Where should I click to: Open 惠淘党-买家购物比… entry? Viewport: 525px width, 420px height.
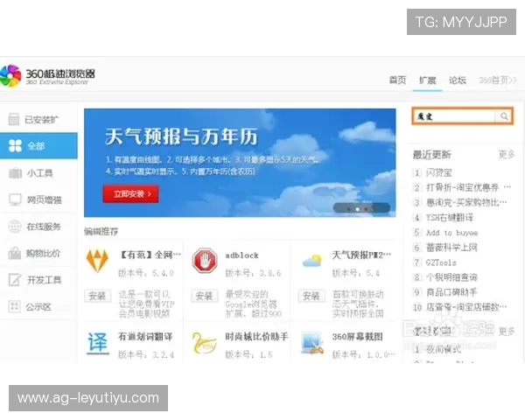point(466,202)
